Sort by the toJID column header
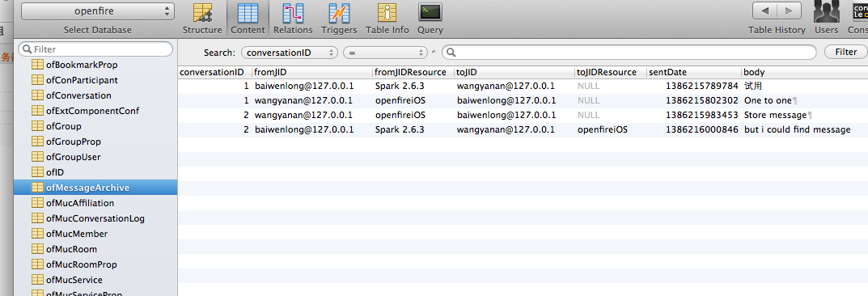The image size is (868, 296). (514, 73)
